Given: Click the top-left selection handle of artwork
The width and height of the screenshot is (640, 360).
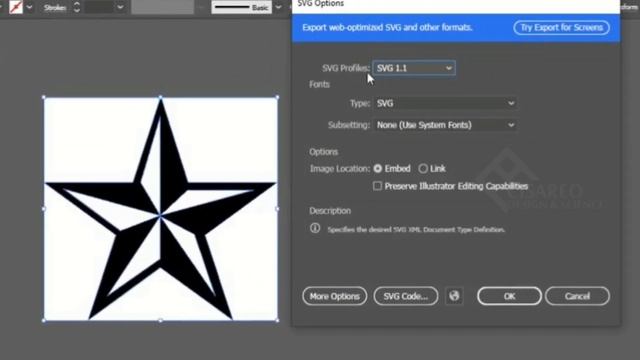Looking at the screenshot, I should click(44, 98).
